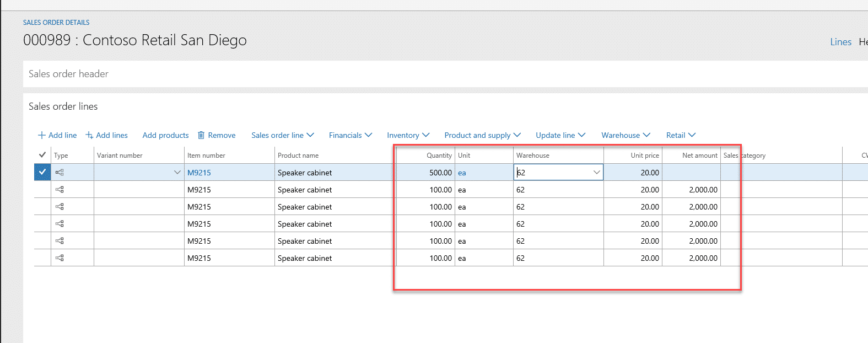This screenshot has width=868, height=343.
Task: Expand the Warehouse toolbar menu
Action: click(626, 135)
